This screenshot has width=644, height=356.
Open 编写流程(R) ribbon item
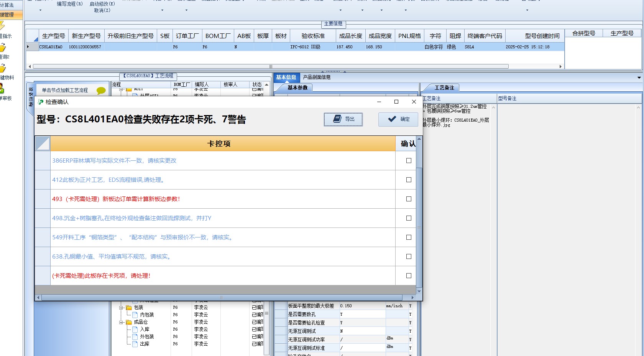tap(70, 4)
